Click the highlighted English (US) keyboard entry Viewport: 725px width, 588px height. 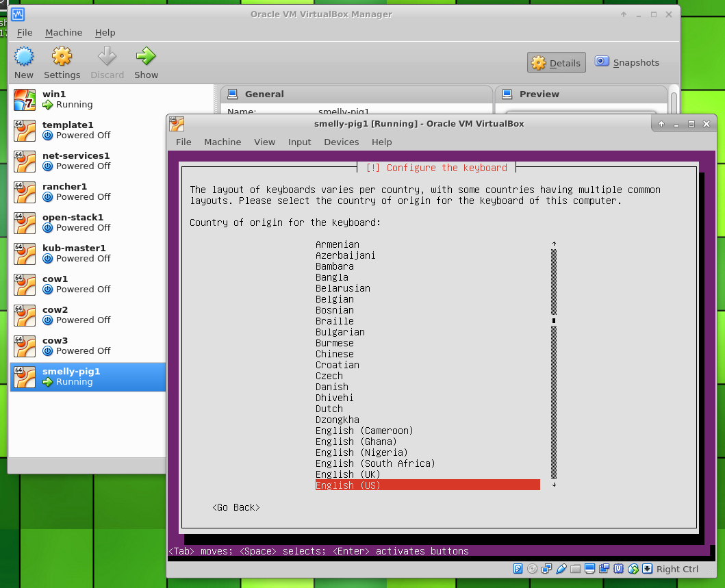coord(428,485)
